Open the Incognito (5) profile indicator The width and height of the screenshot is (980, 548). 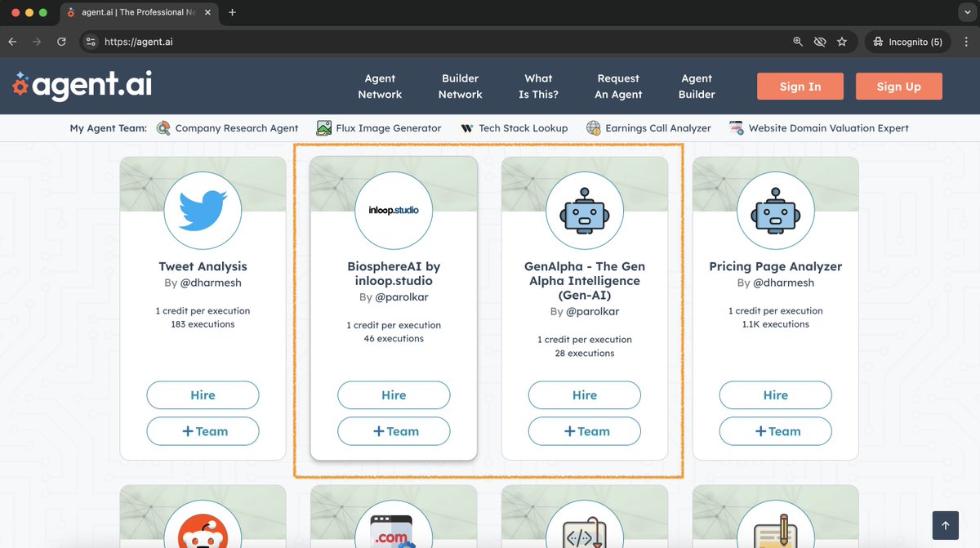pos(907,42)
